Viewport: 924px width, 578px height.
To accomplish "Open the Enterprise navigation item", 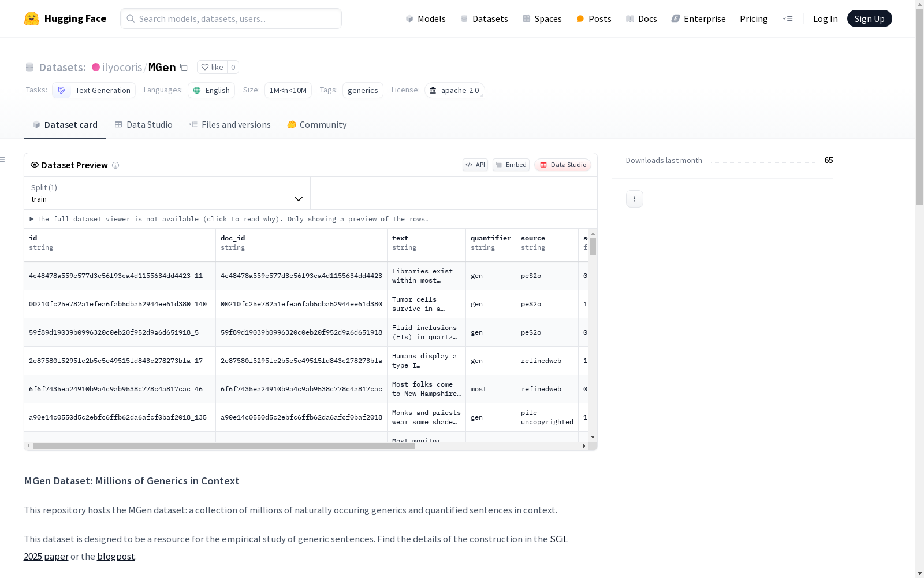I will 698,18.
